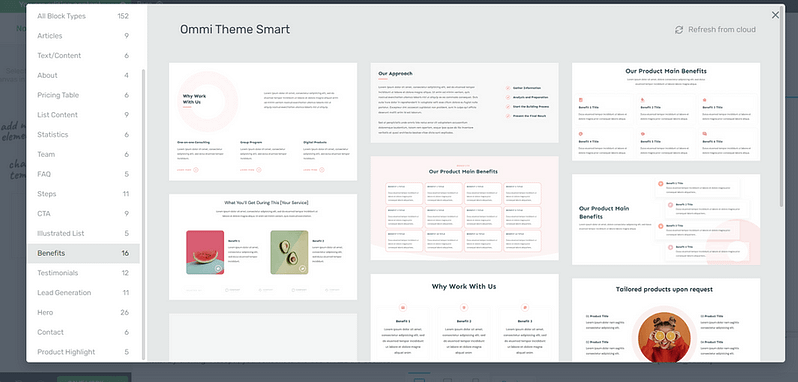
Task: Open Pricing Table block category
Action: pos(83,95)
